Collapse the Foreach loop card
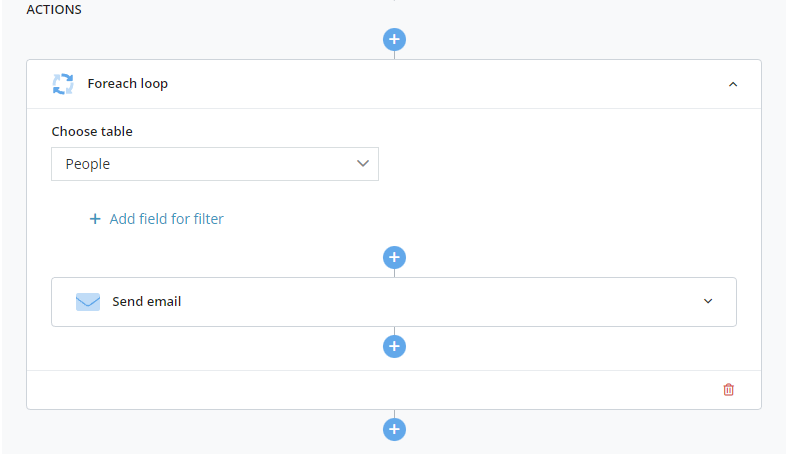Screen dimensions: 786x454 pyautogui.click(x=733, y=84)
